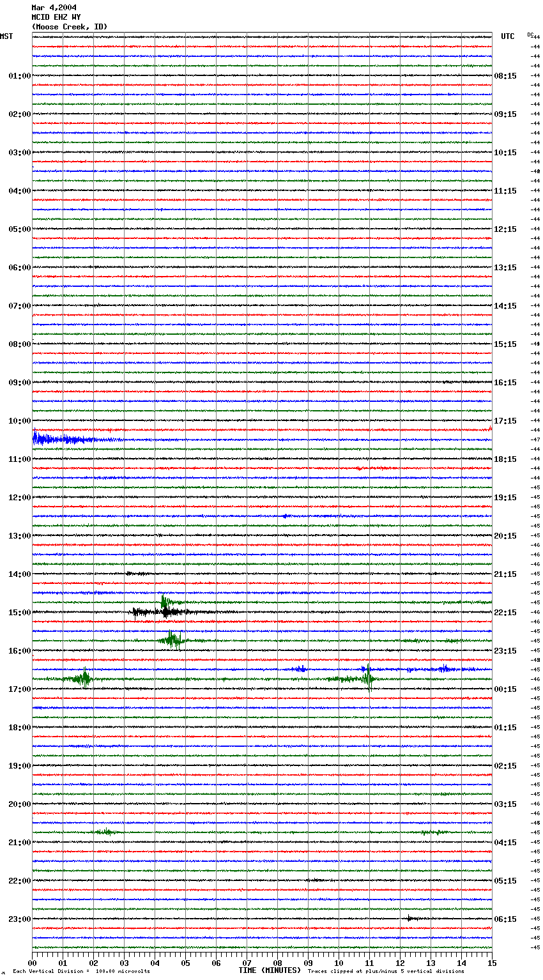Click the '03:15' UTC time label
The height and width of the screenshot is (980, 543).
pyautogui.click(x=505, y=804)
